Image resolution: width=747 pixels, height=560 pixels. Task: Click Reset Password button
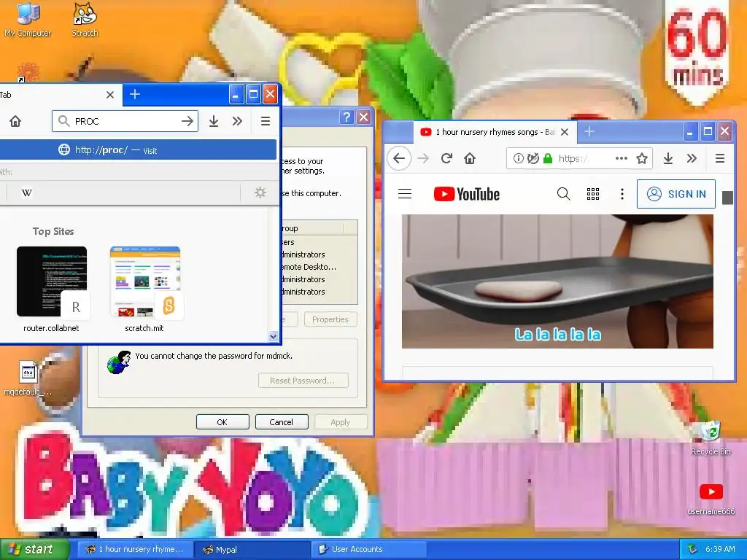point(303,381)
